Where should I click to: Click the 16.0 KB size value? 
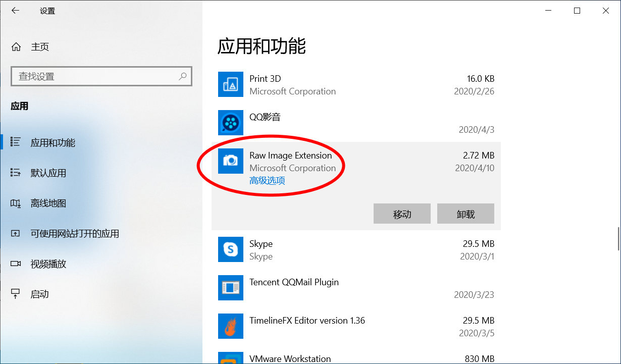point(481,79)
